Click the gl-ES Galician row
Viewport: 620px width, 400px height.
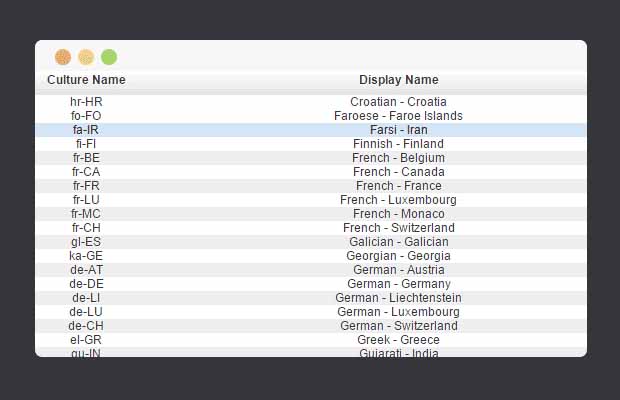point(311,242)
